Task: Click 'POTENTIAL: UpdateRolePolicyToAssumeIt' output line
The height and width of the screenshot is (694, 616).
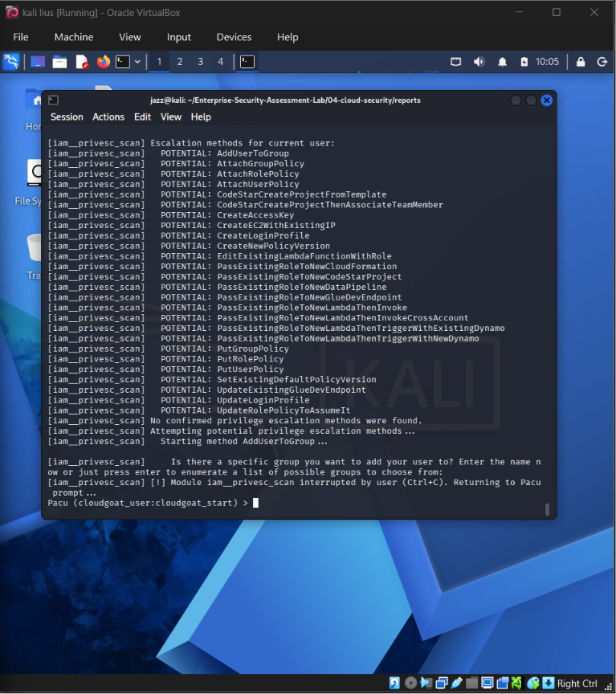Action: tap(255, 410)
